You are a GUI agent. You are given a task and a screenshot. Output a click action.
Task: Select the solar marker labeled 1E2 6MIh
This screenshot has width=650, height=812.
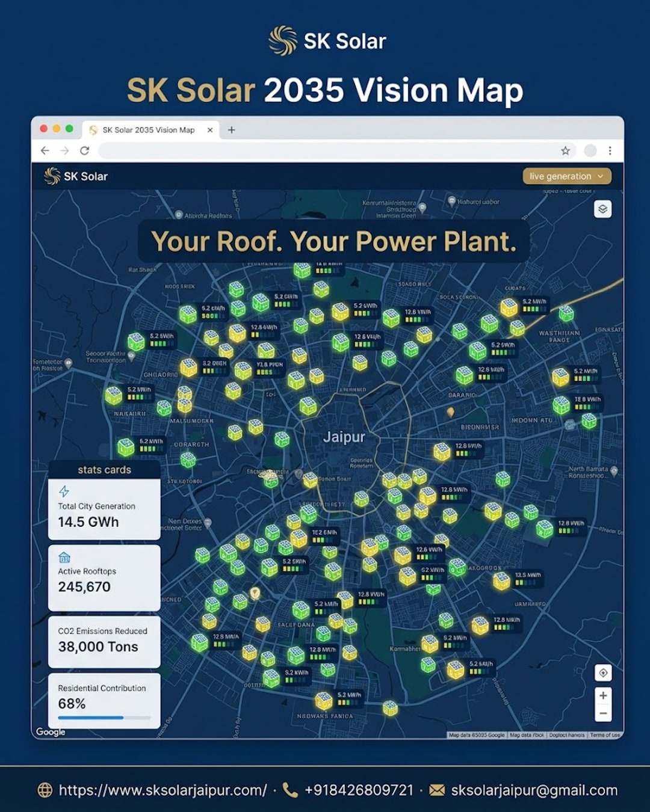299,538
